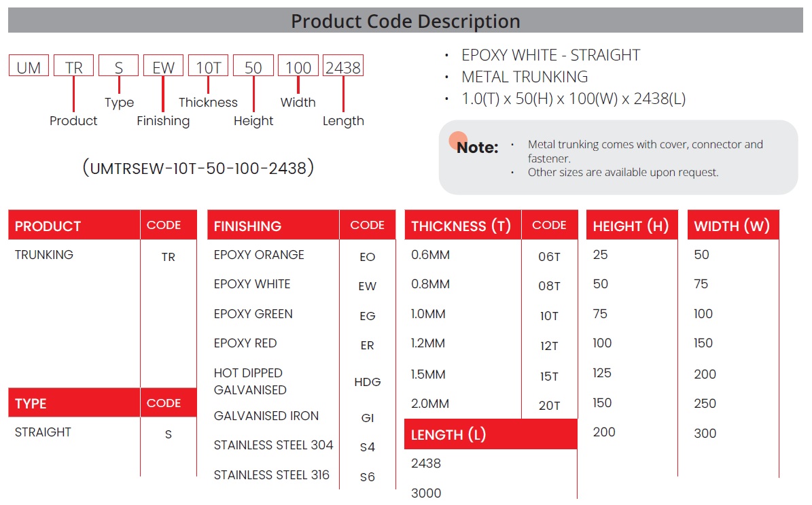Select the 50 height code box
The image size is (812, 505).
(x=253, y=65)
